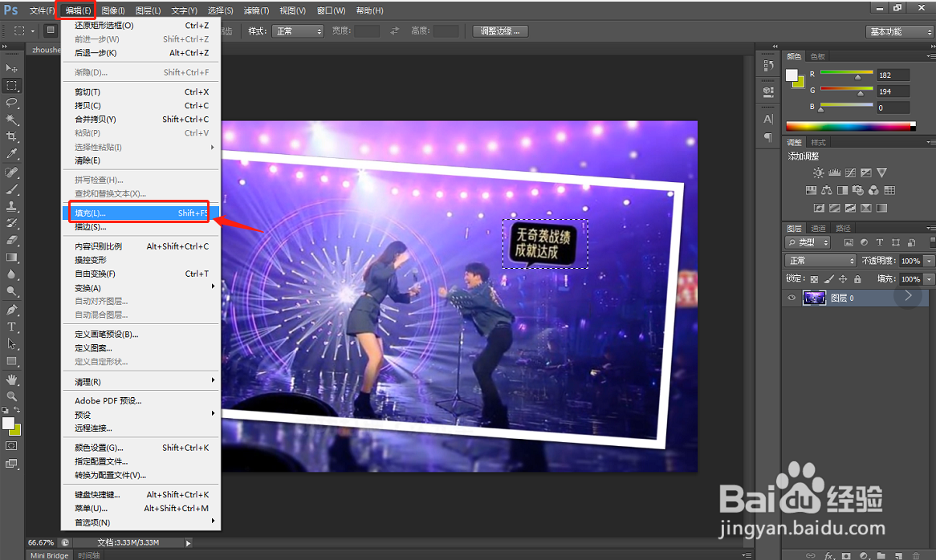Select the Horizontal Type tool
936x560 pixels.
pyautogui.click(x=11, y=327)
